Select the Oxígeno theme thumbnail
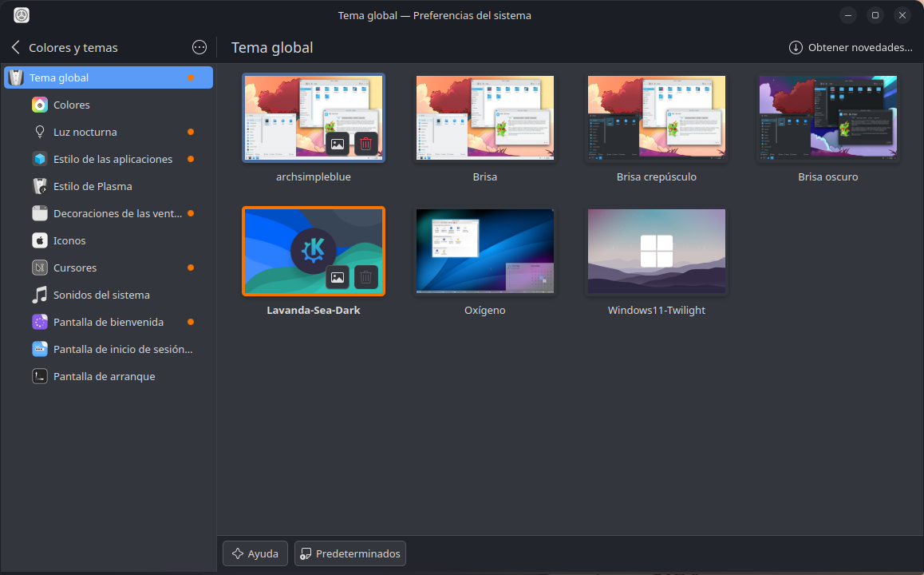 point(484,252)
